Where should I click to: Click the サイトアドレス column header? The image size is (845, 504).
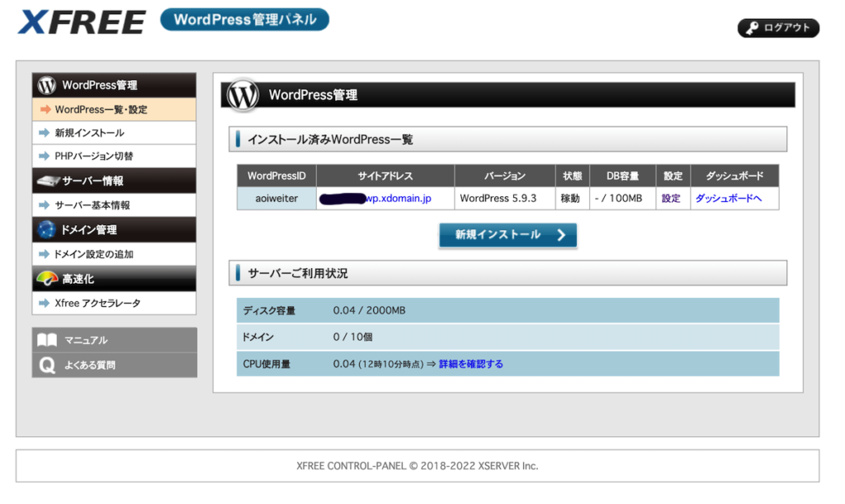click(x=385, y=176)
